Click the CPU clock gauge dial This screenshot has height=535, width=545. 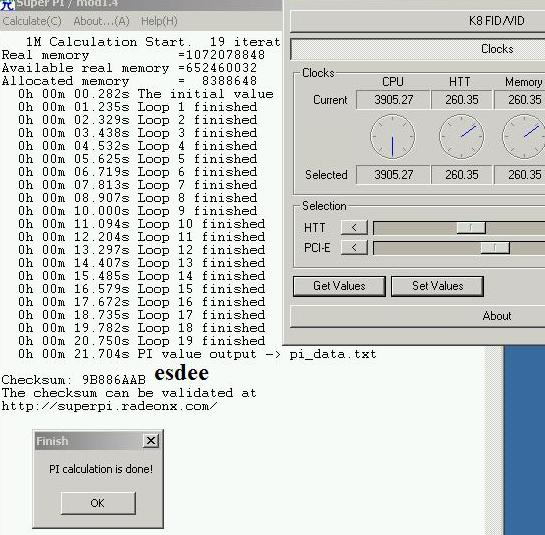(392, 137)
